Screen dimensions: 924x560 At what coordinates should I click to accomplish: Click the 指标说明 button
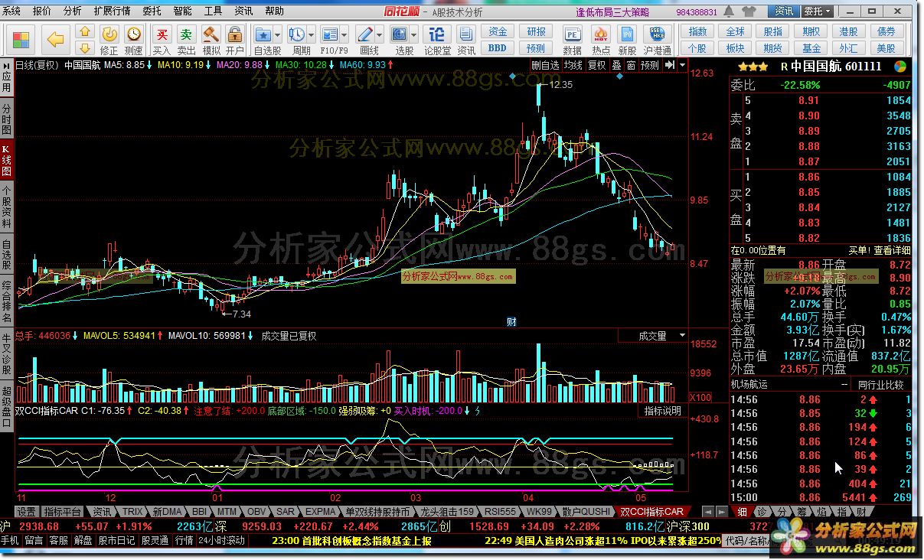[662, 411]
